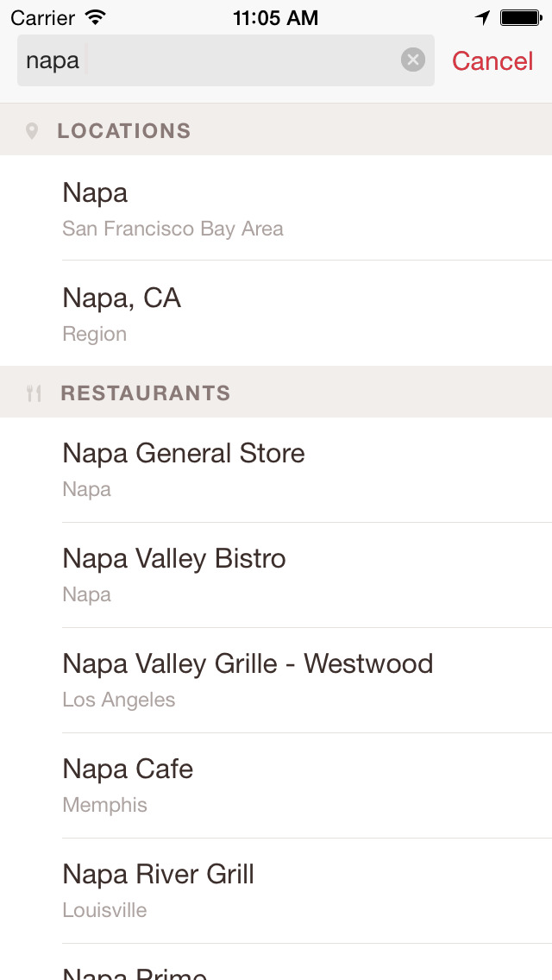Tap the Locations section header
The height and width of the screenshot is (980, 552).
click(x=124, y=131)
